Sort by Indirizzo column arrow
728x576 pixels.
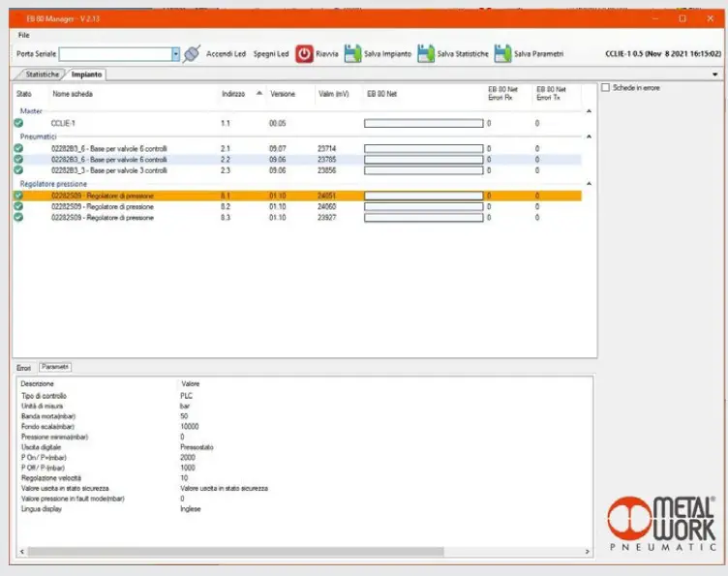(259, 93)
